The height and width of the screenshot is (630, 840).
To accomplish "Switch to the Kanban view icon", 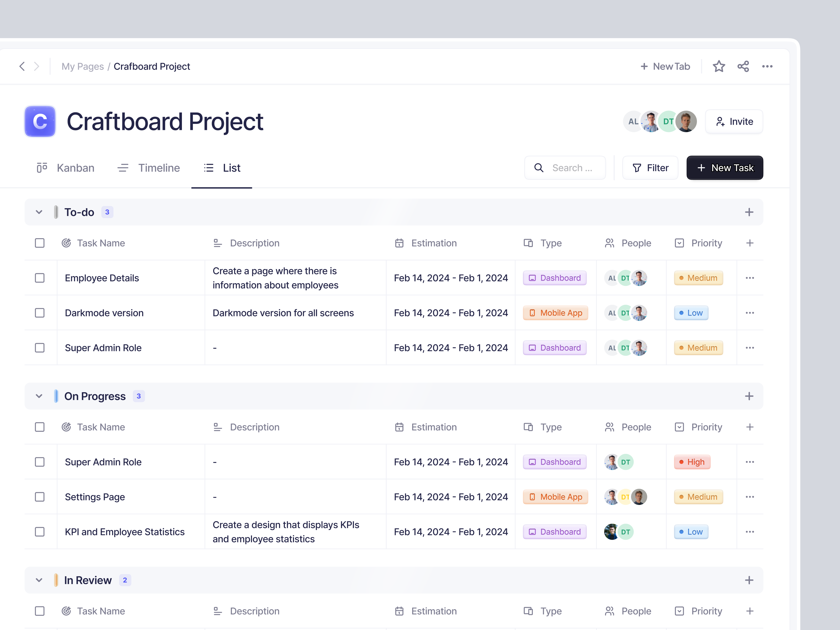I will pos(42,167).
